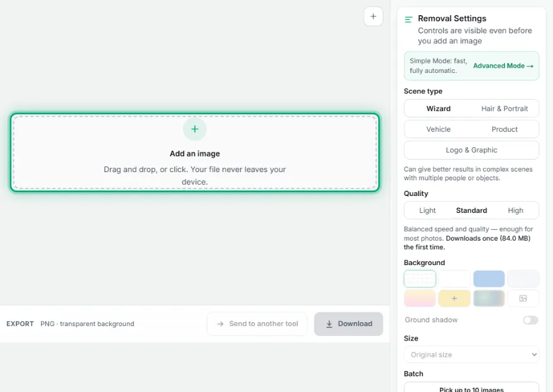
Task: Pick the yellow plus custom color swatch
Action: pyautogui.click(x=454, y=298)
